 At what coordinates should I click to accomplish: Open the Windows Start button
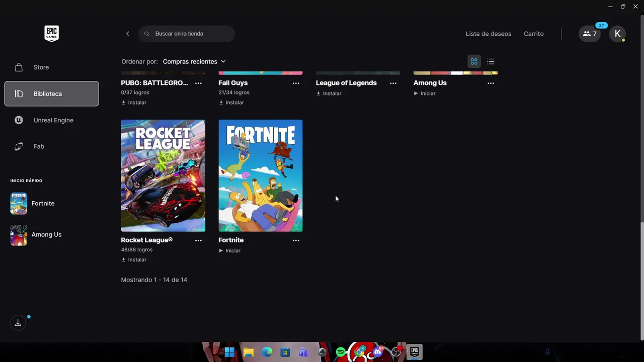click(229, 352)
